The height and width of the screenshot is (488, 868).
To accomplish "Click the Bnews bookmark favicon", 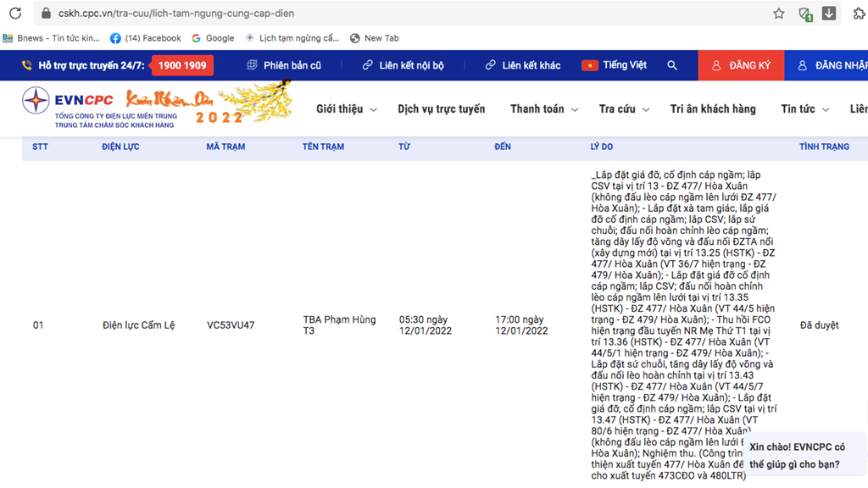I will [x=8, y=38].
